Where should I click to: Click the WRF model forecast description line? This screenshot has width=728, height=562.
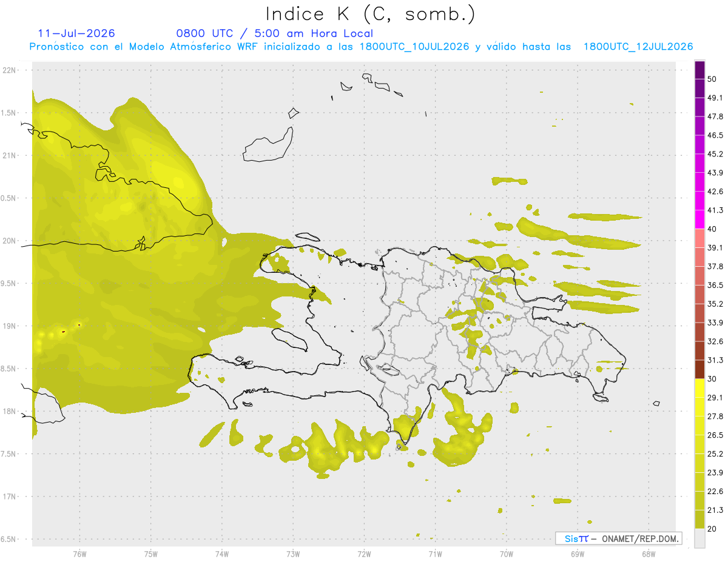(x=361, y=47)
